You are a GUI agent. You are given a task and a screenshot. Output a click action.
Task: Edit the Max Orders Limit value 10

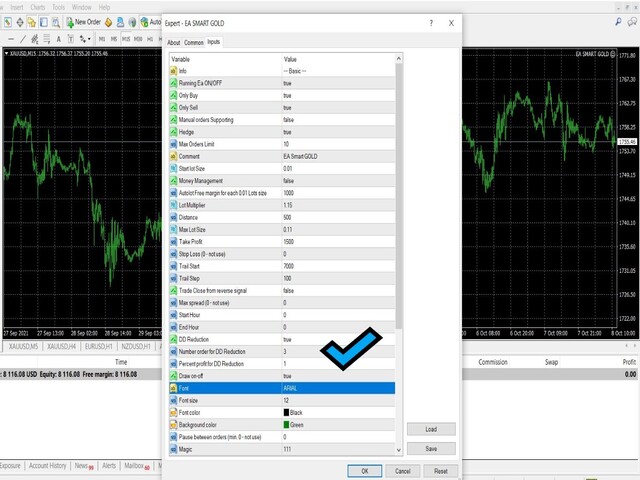338,144
